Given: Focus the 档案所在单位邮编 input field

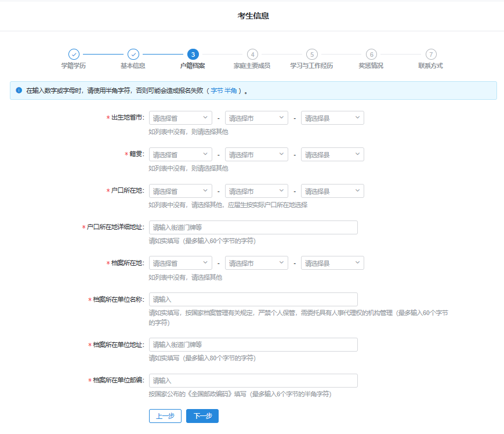Looking at the screenshot, I should coord(253,381).
